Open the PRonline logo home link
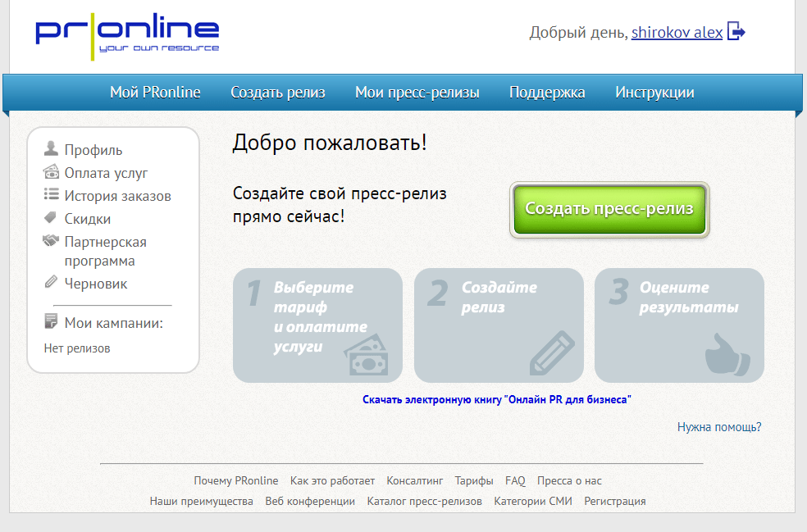The height and width of the screenshot is (532, 807). coord(127,34)
